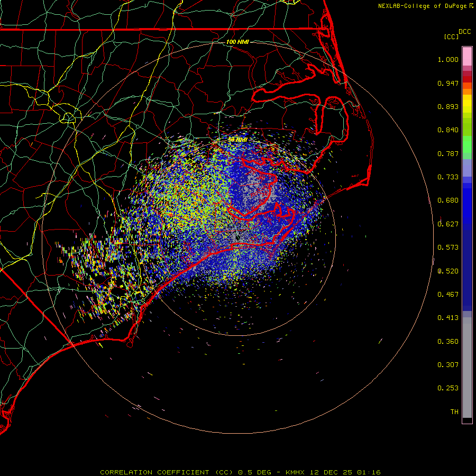The image size is (476, 476).
Task: Click the 0.627 scale value
Action: 448,224
